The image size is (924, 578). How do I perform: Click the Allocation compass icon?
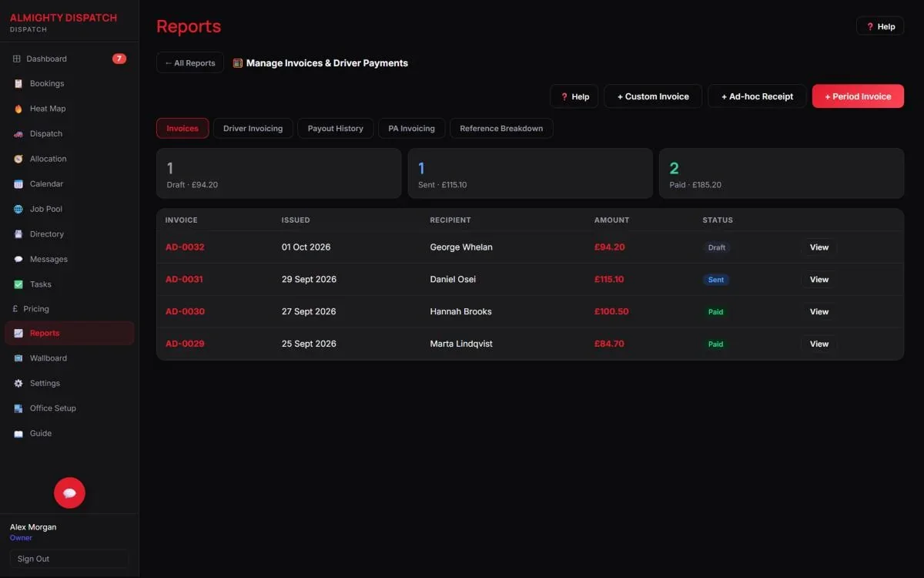(18, 159)
